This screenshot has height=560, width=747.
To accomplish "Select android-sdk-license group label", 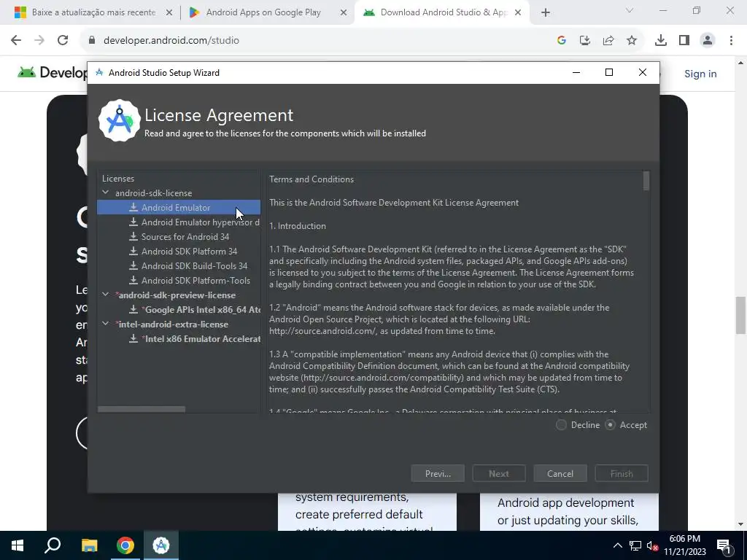I will pyautogui.click(x=153, y=192).
